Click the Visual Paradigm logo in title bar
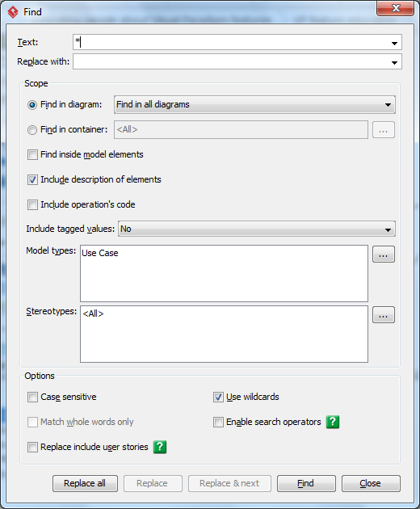Screen dimensions: 420x509 [13, 12]
